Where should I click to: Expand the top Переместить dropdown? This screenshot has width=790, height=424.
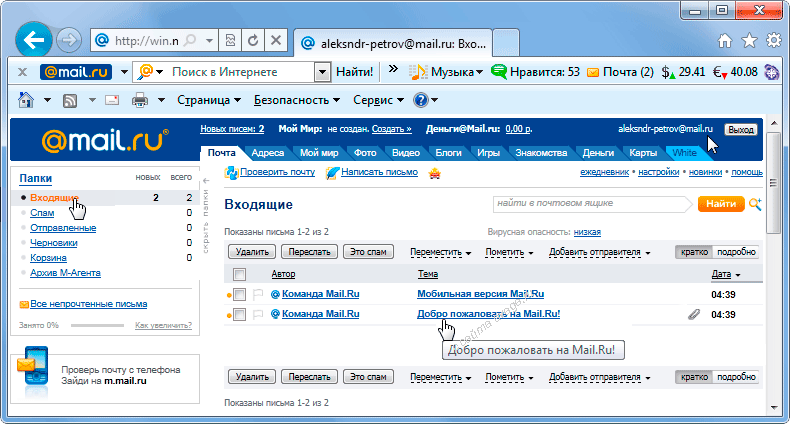tap(440, 252)
